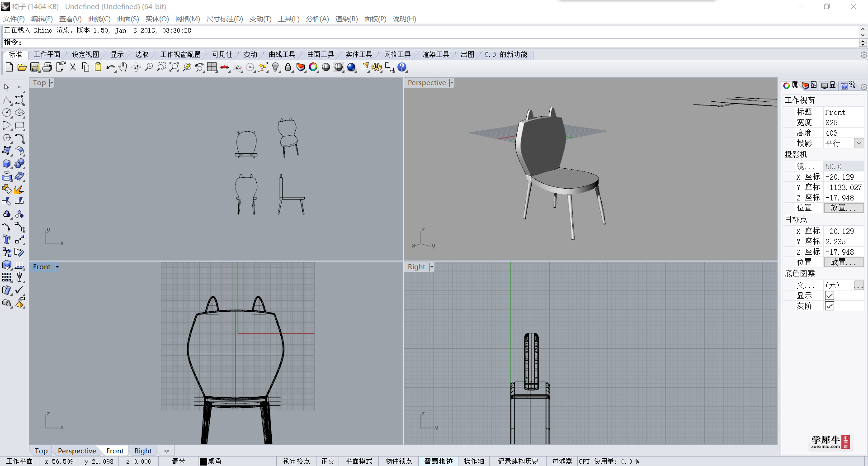Screen dimensions: 868x466
Task: Select the Pan hand tool
Action: coord(123,67)
